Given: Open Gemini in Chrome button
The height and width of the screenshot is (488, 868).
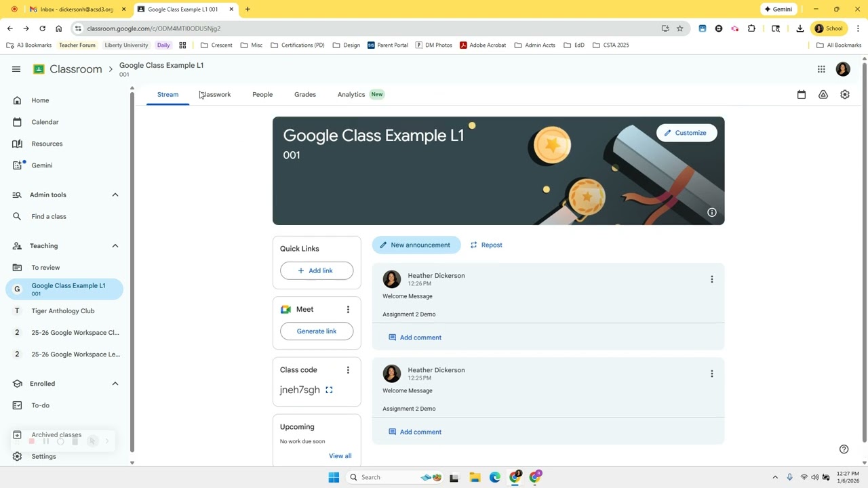Looking at the screenshot, I should (778, 9).
